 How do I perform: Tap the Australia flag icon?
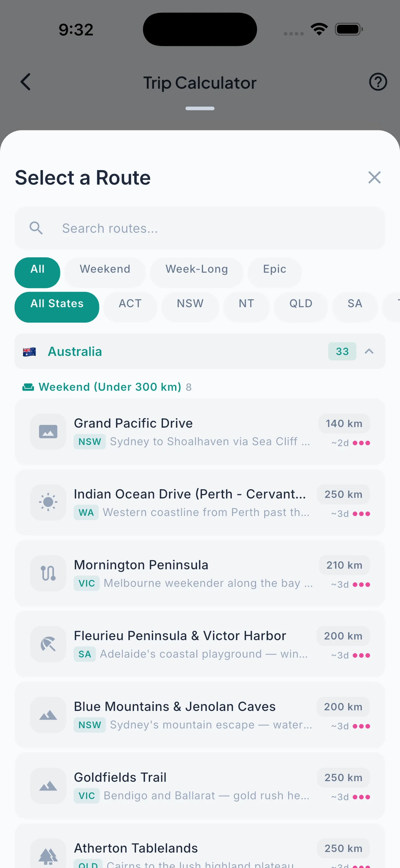(x=29, y=351)
